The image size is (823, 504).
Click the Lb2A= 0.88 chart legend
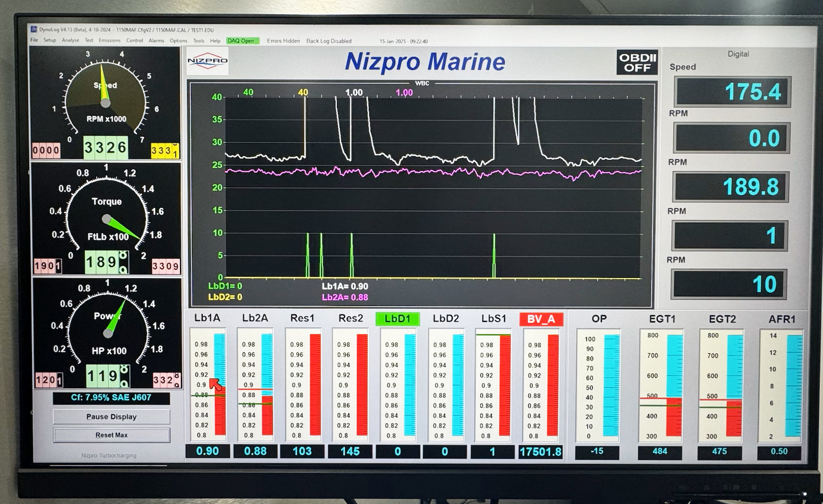pos(345,297)
